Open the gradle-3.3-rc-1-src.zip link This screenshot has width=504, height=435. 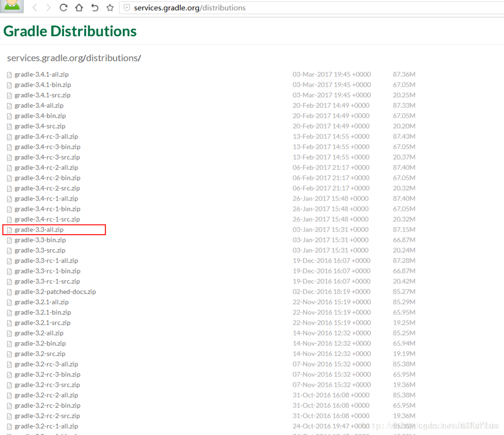pyautogui.click(x=47, y=281)
